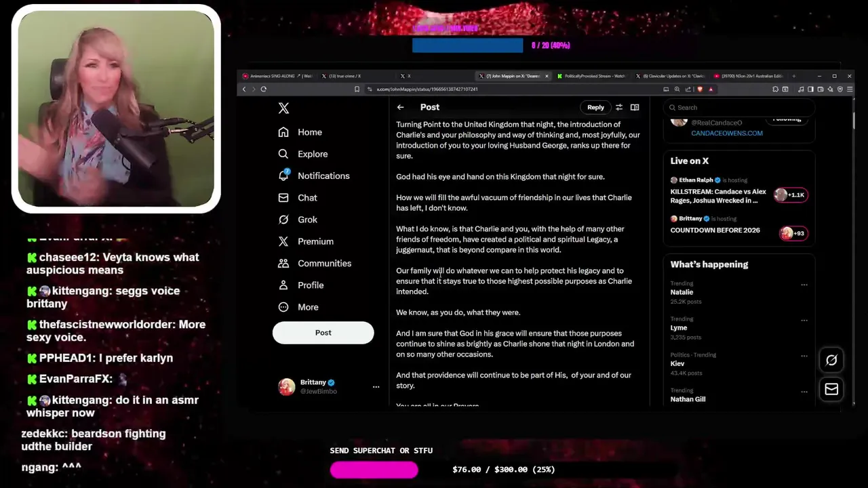
Task: Open Brave VPN shield icon
Action: click(840, 89)
